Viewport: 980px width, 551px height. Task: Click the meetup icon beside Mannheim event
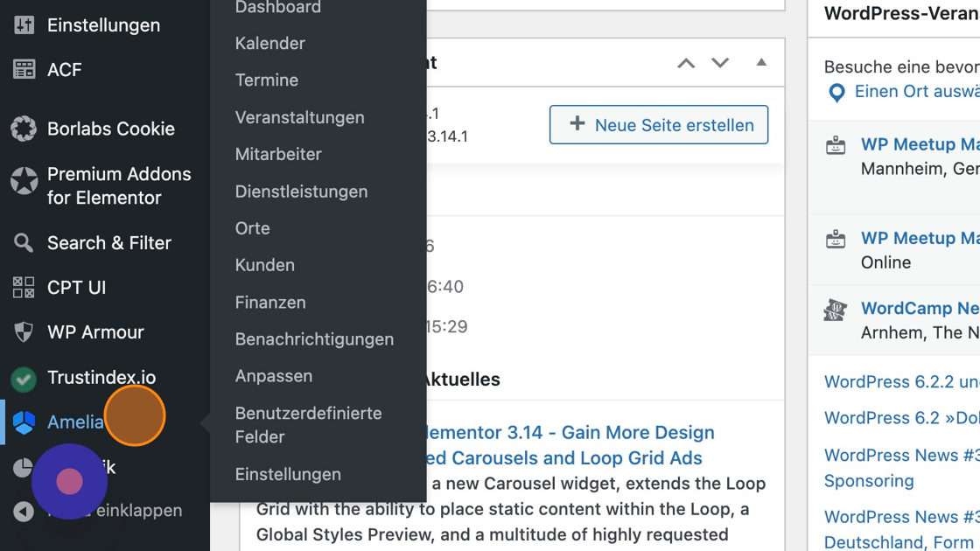[836, 146]
